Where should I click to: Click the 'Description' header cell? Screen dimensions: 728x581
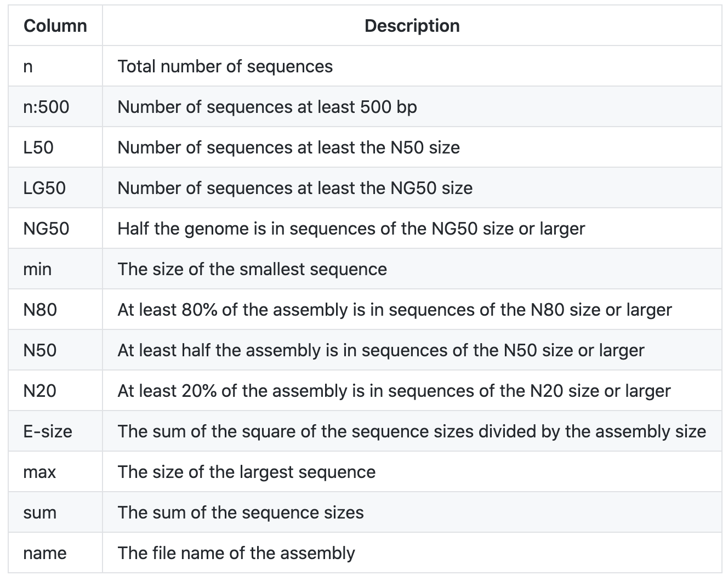pos(412,26)
